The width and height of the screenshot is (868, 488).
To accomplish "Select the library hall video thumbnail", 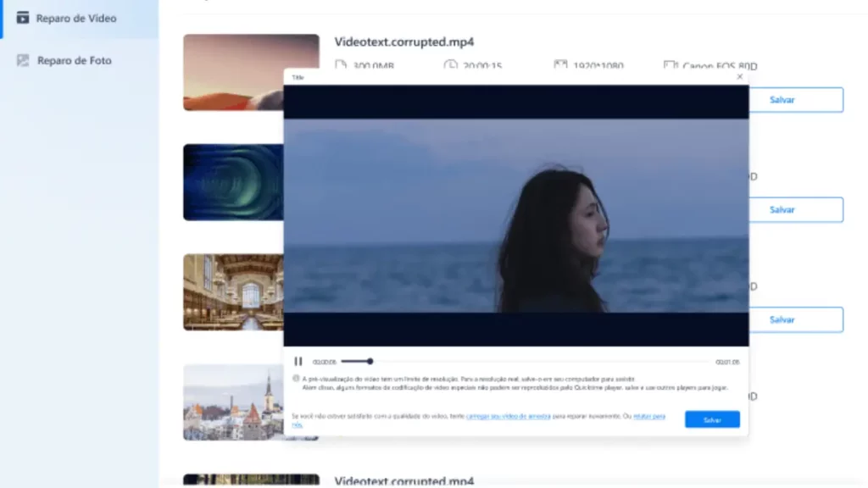I will [234, 292].
